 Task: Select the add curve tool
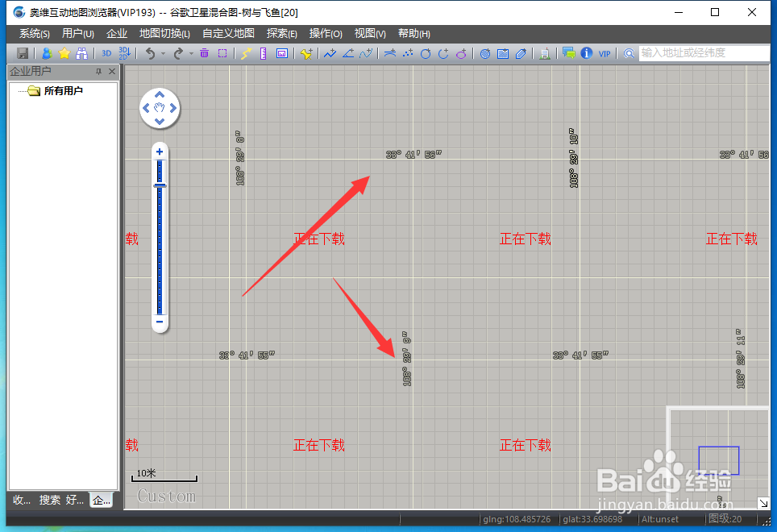pyautogui.click(x=366, y=53)
